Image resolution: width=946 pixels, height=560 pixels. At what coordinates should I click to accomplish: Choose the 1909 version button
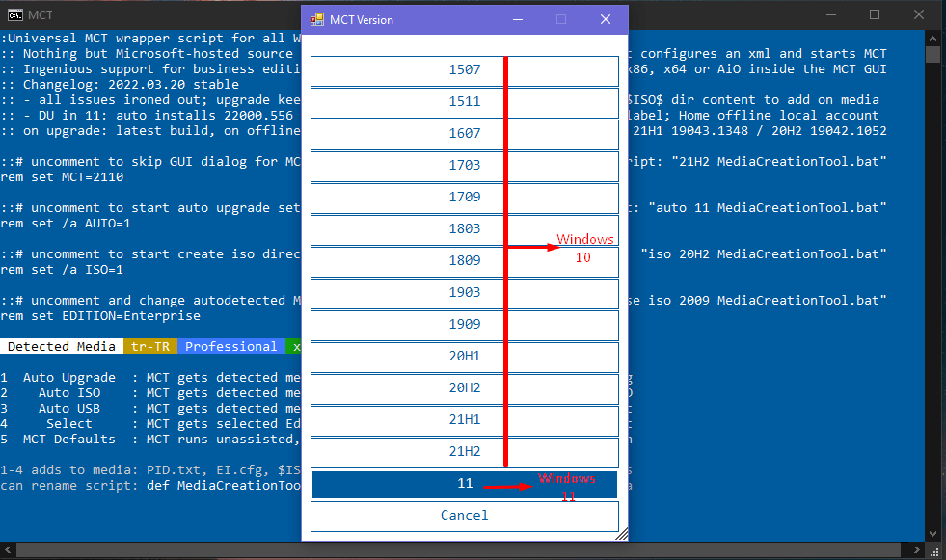(465, 326)
